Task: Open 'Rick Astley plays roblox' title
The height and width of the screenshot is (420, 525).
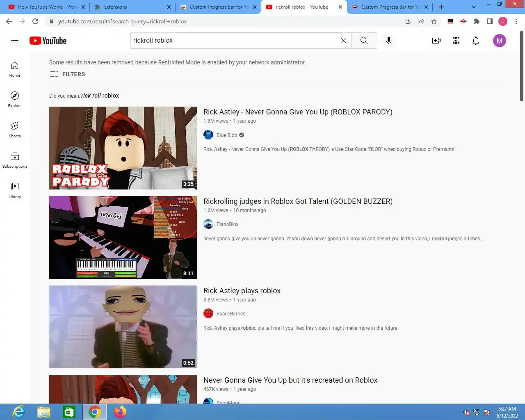Action: point(242,291)
